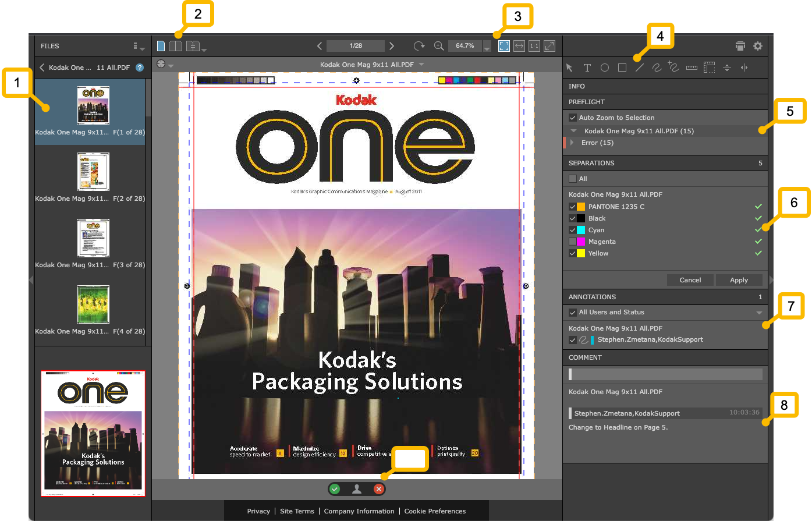The image size is (812, 521).
Task: Reject the page with the red X
Action: coord(379,490)
